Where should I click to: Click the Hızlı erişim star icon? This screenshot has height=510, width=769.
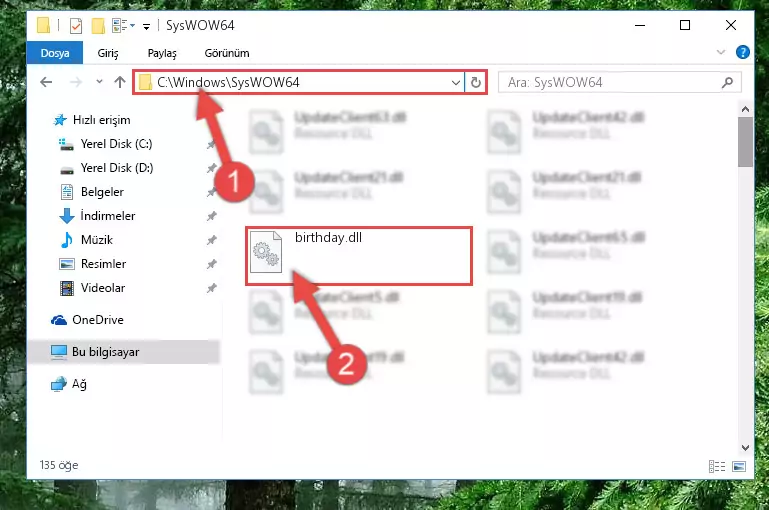click(60, 120)
